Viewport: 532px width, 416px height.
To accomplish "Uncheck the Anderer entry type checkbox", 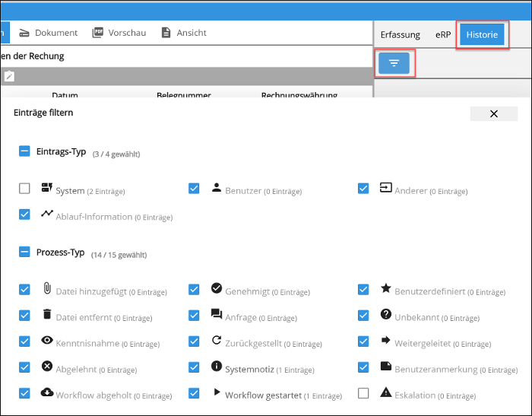I will tap(363, 188).
